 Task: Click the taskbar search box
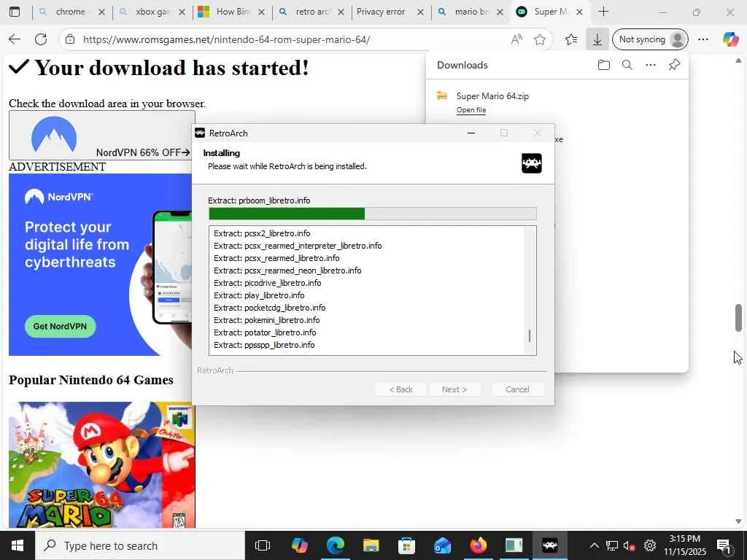coord(139,545)
